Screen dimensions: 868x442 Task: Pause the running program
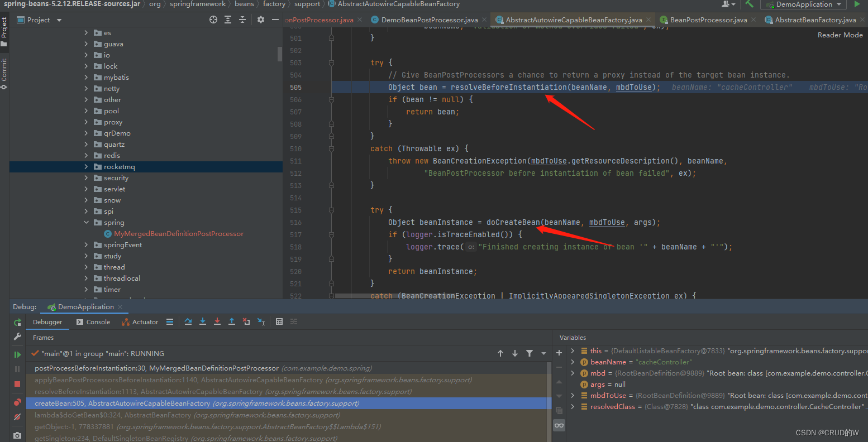click(x=17, y=369)
